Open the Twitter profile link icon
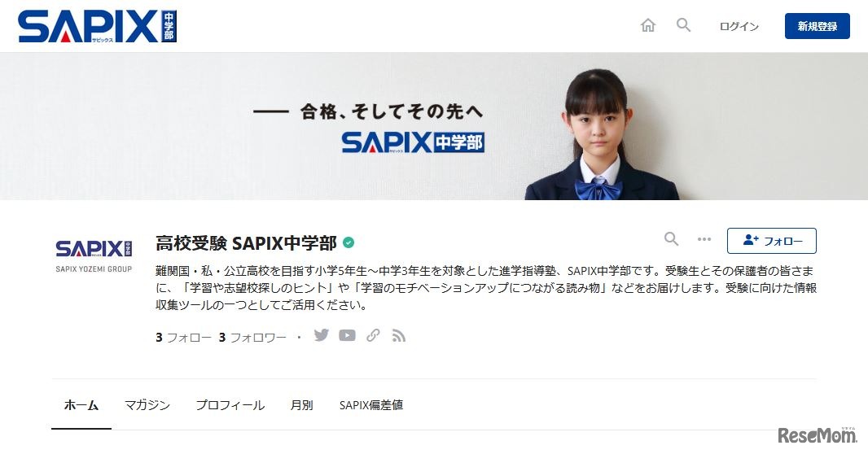The width and height of the screenshot is (868, 454). pyautogui.click(x=321, y=335)
